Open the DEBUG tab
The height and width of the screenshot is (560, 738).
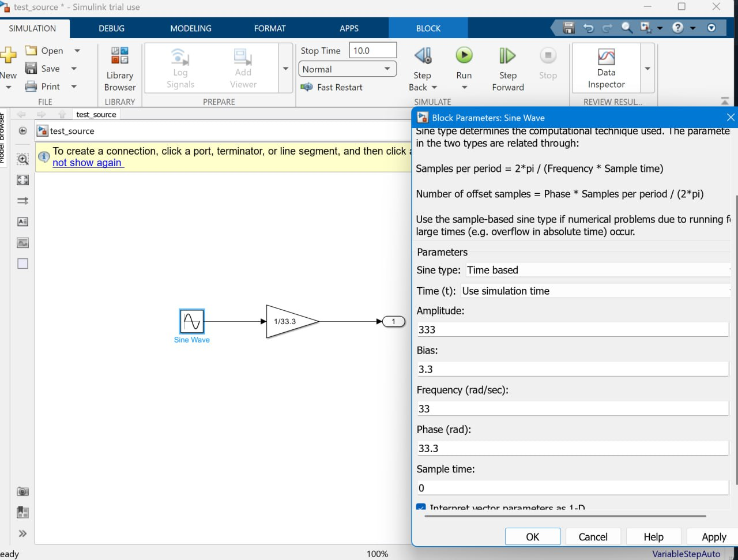[x=111, y=28]
